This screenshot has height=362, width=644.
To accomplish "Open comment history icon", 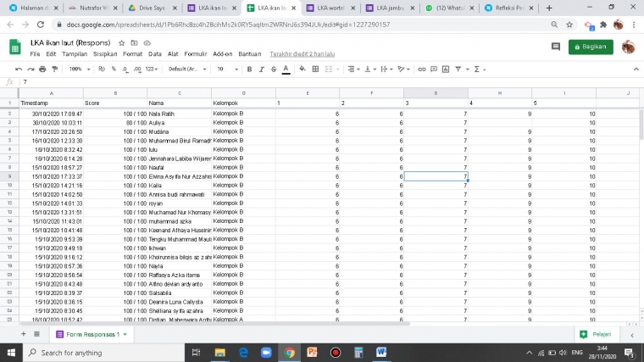I will click(555, 47).
